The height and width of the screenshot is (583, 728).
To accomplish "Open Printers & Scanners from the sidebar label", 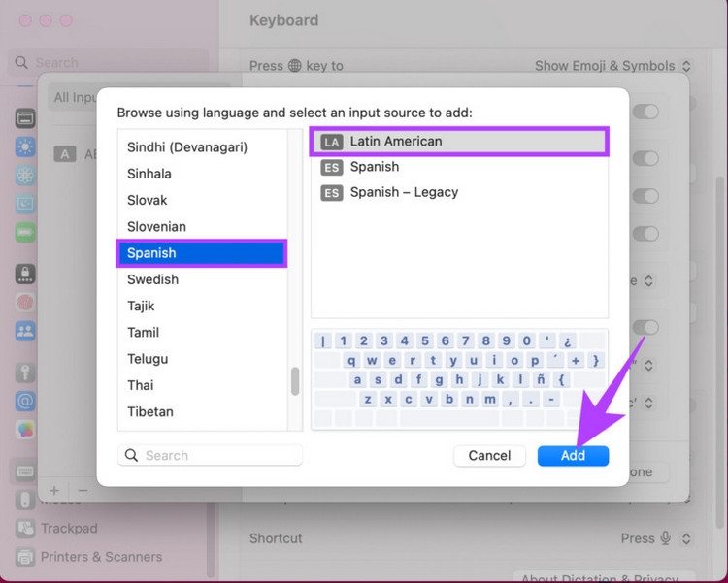I will point(101,557).
